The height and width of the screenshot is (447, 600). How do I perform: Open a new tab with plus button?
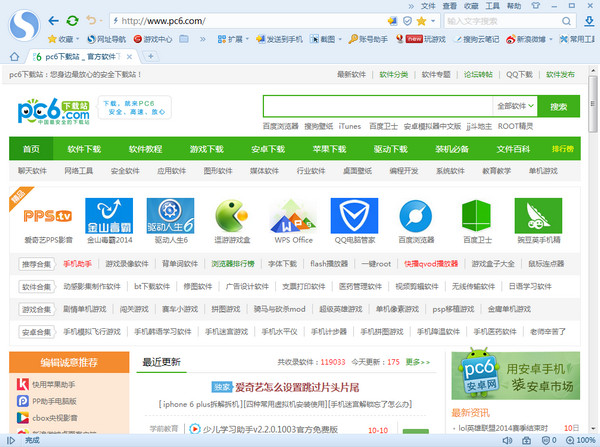tap(150, 57)
